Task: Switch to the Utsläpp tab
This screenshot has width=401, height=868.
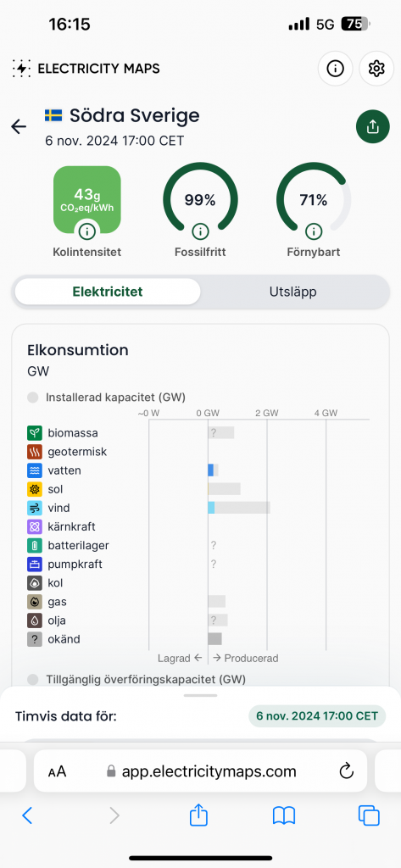Action: 293,292
